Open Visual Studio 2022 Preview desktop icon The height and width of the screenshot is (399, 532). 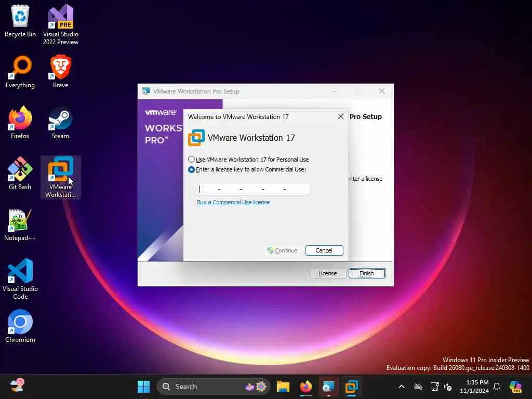click(61, 24)
